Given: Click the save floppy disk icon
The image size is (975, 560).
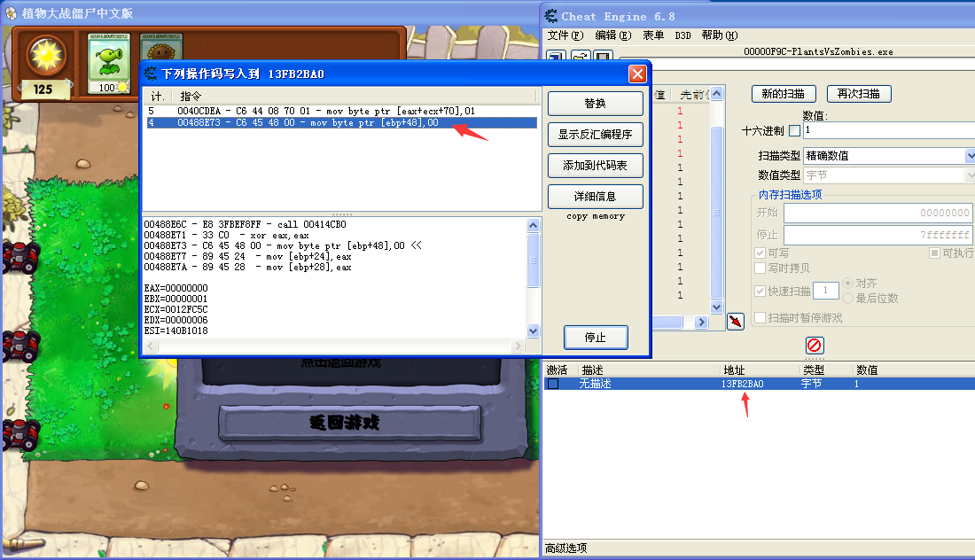Looking at the screenshot, I should point(603,57).
